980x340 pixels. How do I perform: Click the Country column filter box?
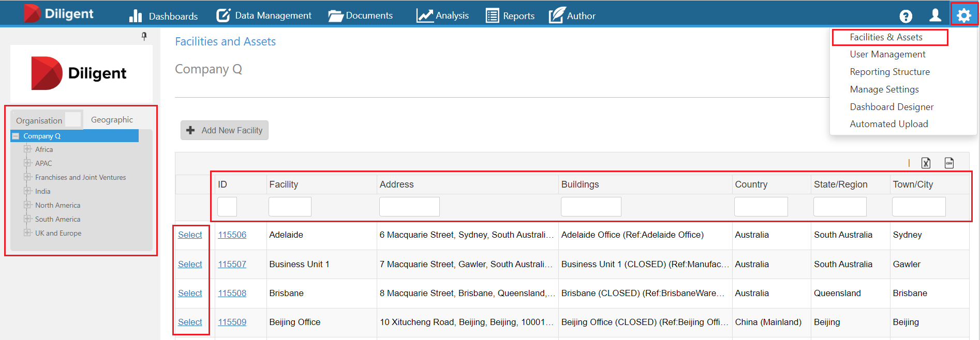761,207
